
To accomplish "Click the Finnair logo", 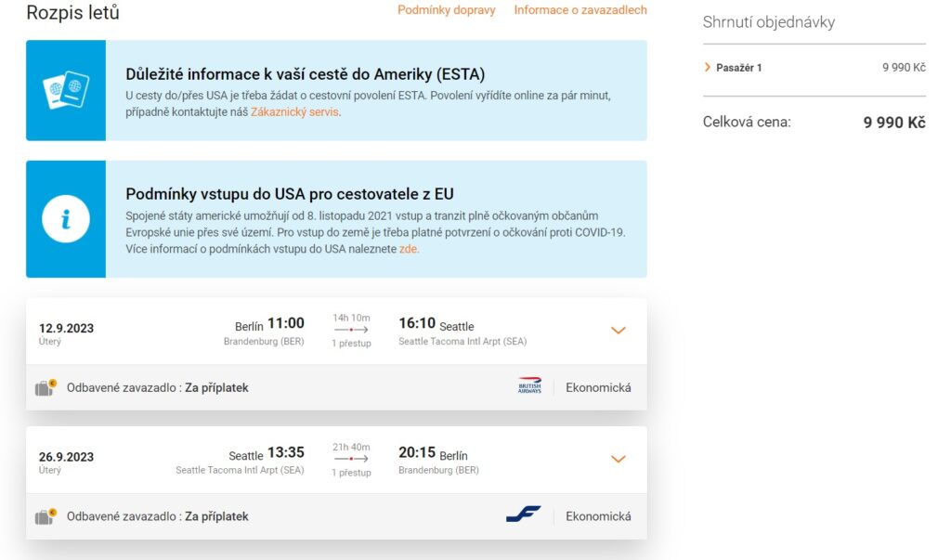I will [524, 515].
